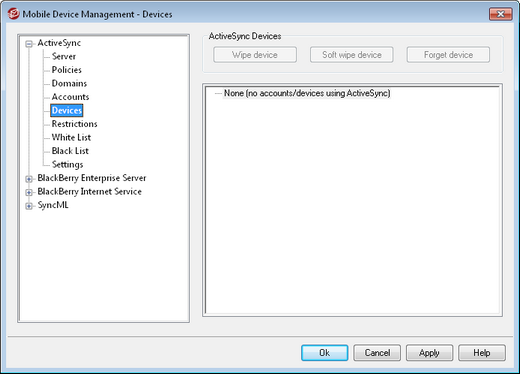Open Restrictions in the tree
The image size is (520, 374).
coord(74,124)
